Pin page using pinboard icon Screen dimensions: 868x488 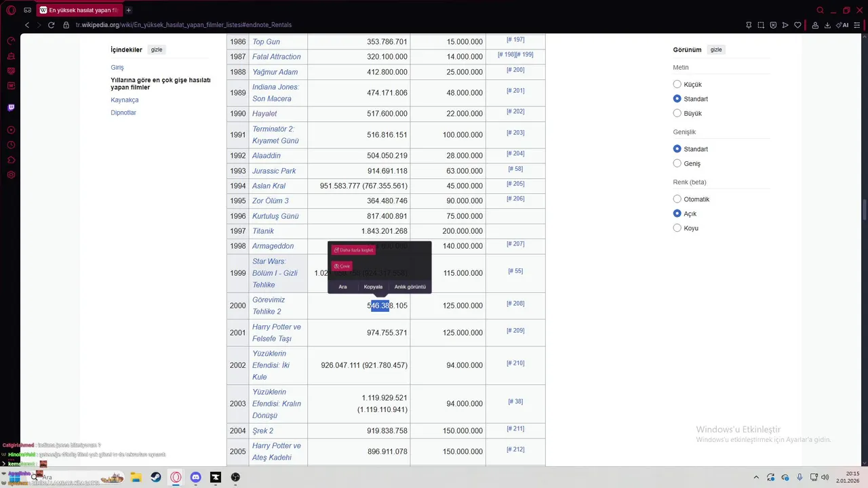(749, 25)
